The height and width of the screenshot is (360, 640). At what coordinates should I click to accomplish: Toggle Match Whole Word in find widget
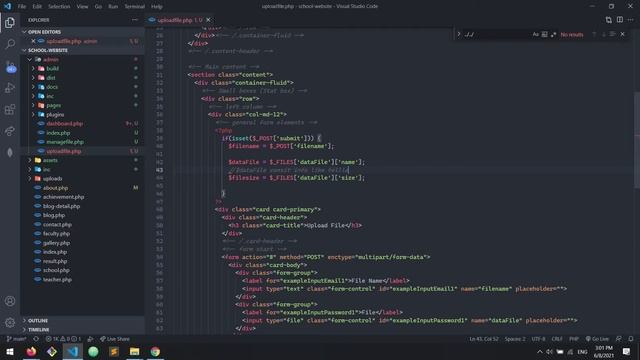[544, 34]
